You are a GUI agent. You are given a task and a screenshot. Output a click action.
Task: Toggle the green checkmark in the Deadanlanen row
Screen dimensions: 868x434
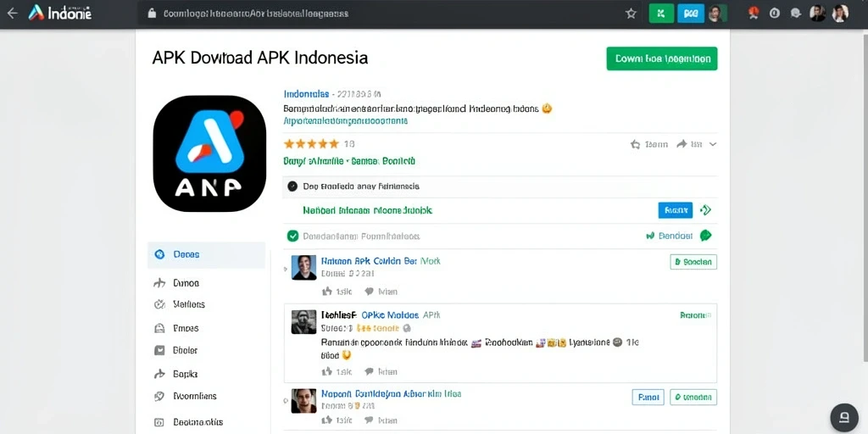292,236
